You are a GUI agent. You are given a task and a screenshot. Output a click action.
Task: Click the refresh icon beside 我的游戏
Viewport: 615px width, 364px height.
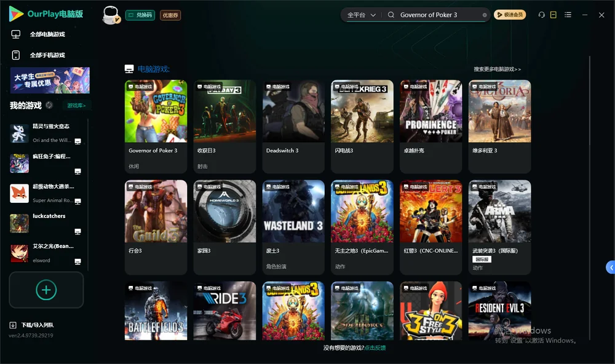[x=49, y=105]
